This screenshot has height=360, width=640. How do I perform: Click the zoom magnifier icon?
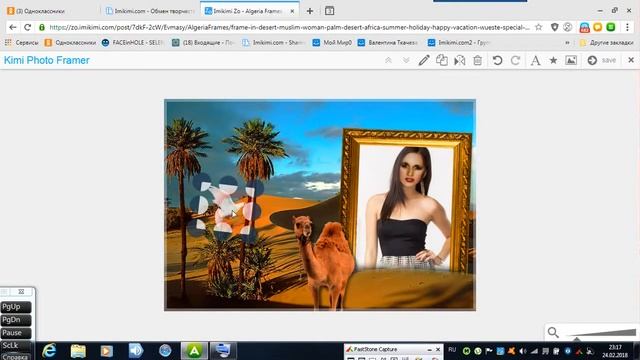553,332
